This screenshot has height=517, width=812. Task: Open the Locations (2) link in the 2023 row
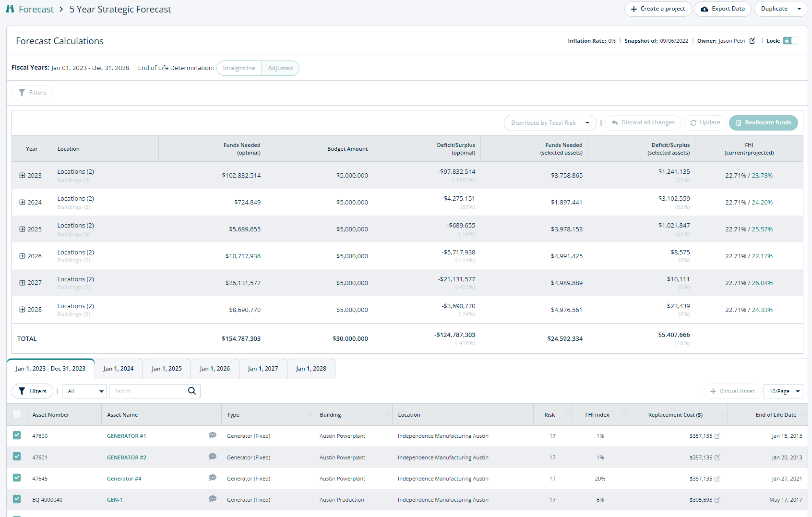[x=75, y=171]
